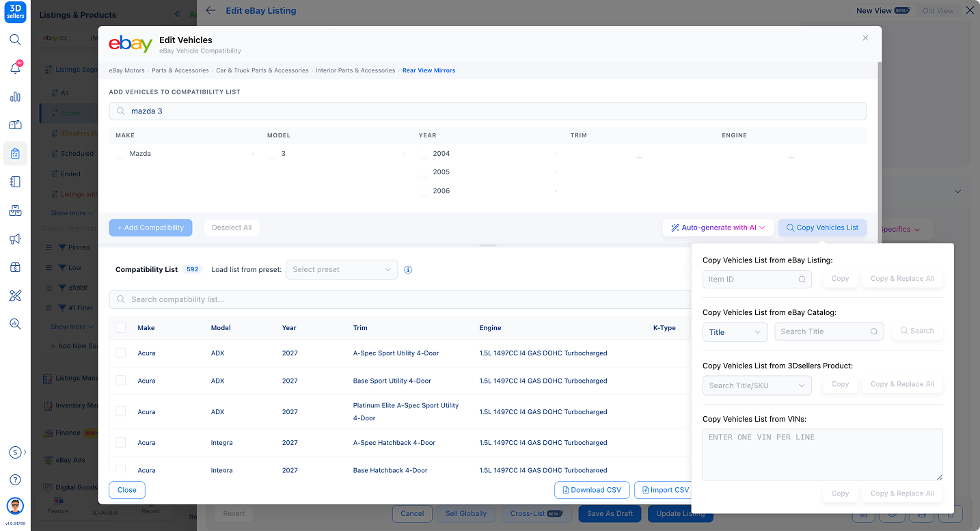The width and height of the screenshot is (980, 531).
Task: Click the search icon in the Item ID field
Action: click(x=802, y=279)
